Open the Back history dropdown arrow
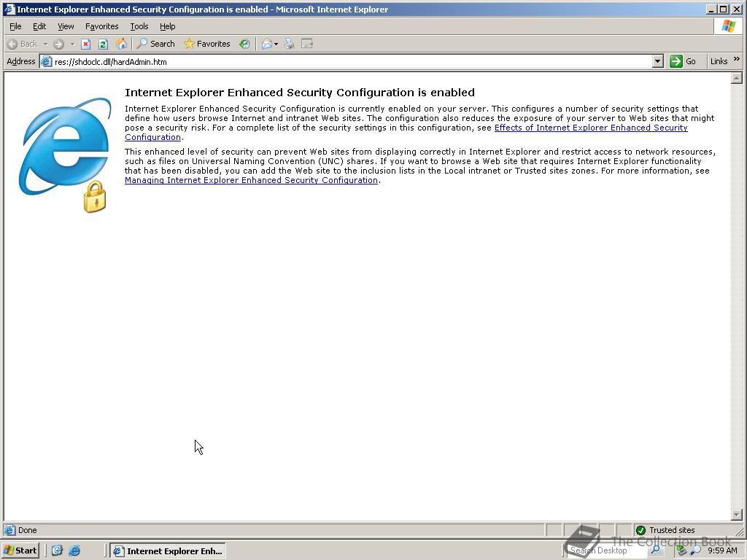 pos(46,44)
